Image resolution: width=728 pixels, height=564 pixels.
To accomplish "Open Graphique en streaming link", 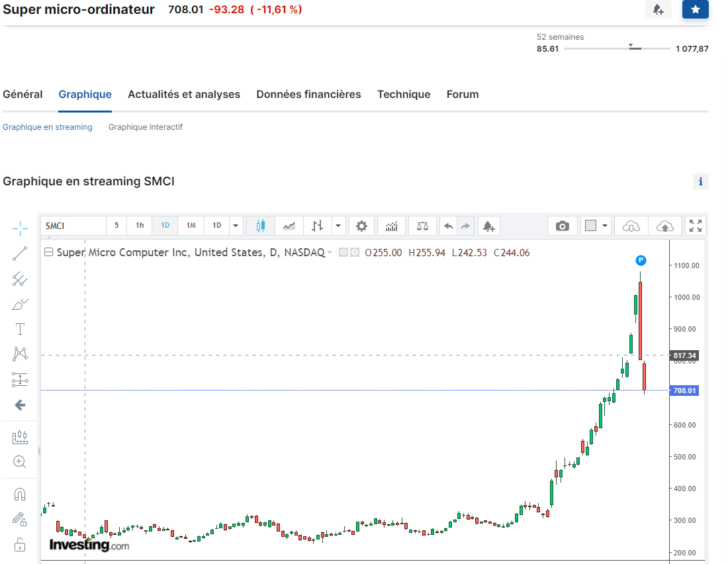I will point(48,127).
